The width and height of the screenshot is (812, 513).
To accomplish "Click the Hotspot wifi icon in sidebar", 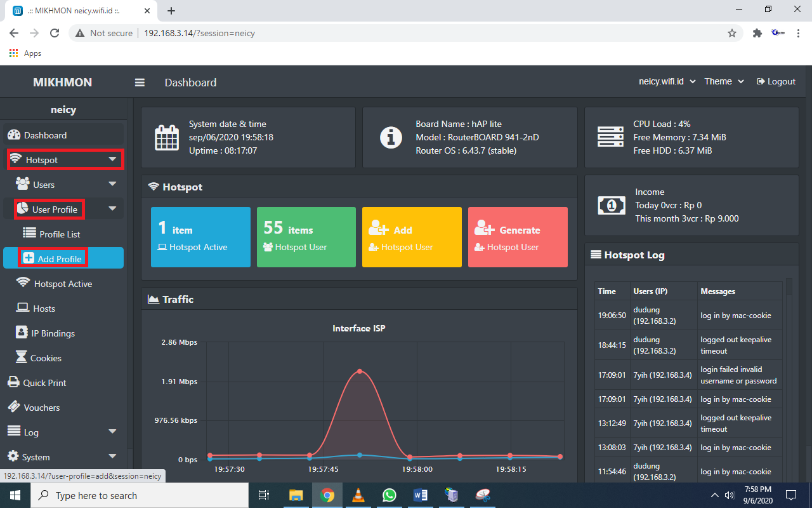I will click(16, 159).
